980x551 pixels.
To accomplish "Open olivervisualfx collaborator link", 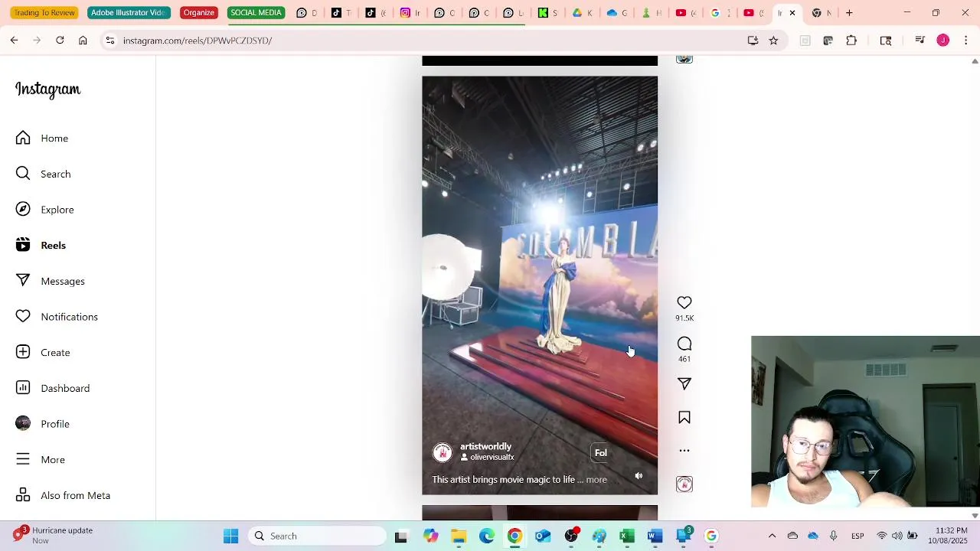I will [x=492, y=457].
